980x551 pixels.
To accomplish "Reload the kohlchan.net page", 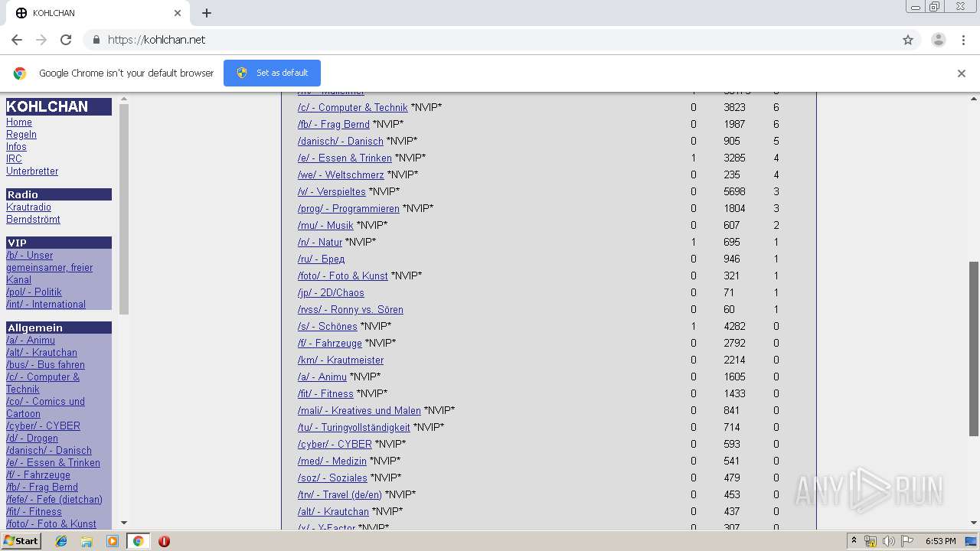I will (66, 40).
